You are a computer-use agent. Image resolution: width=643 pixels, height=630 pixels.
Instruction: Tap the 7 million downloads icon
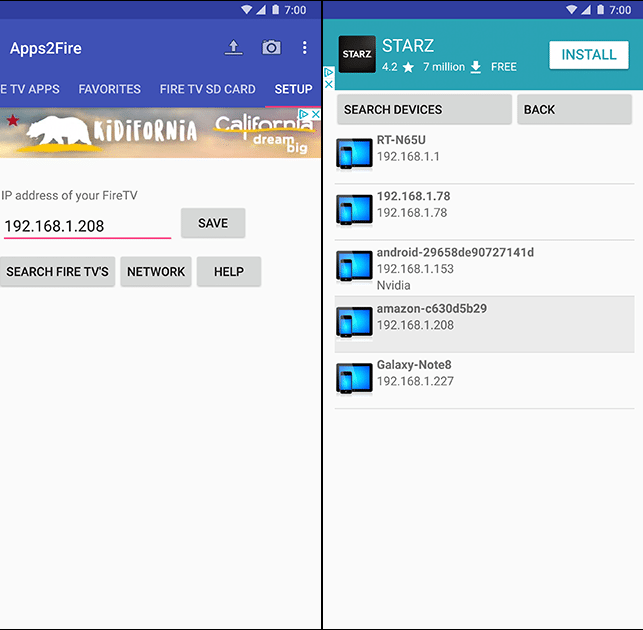coord(475,67)
